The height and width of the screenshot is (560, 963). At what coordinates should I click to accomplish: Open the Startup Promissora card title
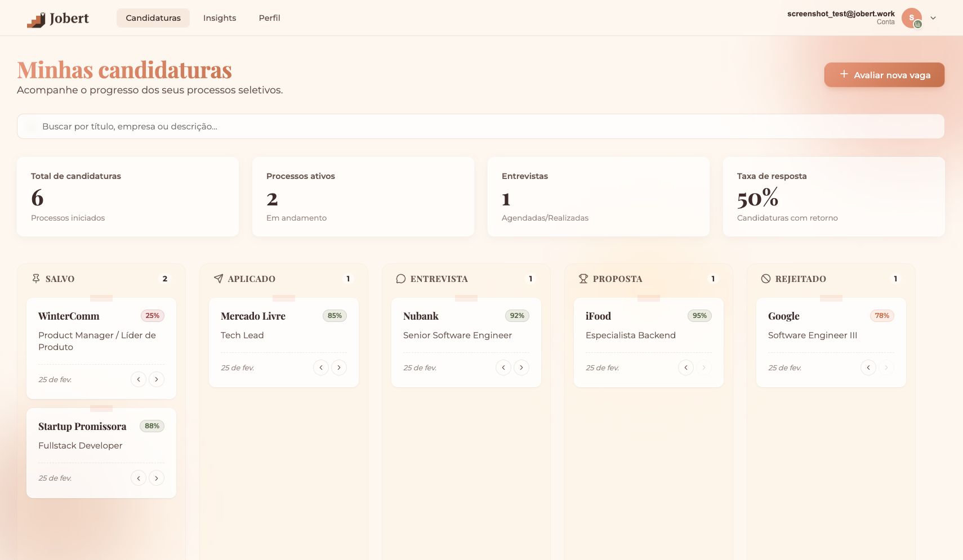[82, 427]
